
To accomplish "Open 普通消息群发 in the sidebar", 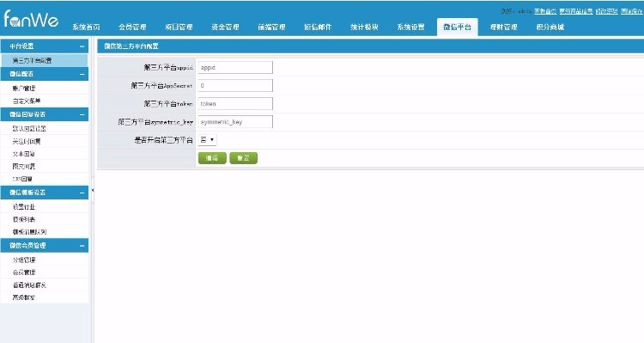I will 29,285.
